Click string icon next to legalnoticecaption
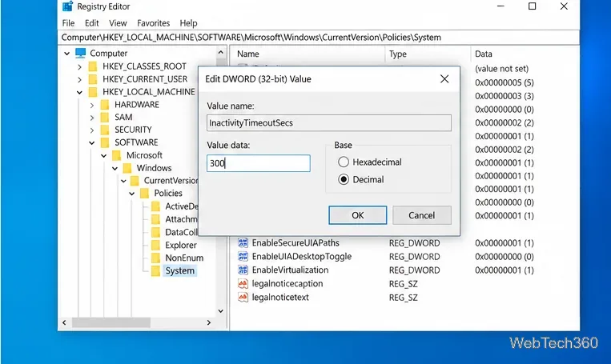611x364 pixels. (243, 284)
